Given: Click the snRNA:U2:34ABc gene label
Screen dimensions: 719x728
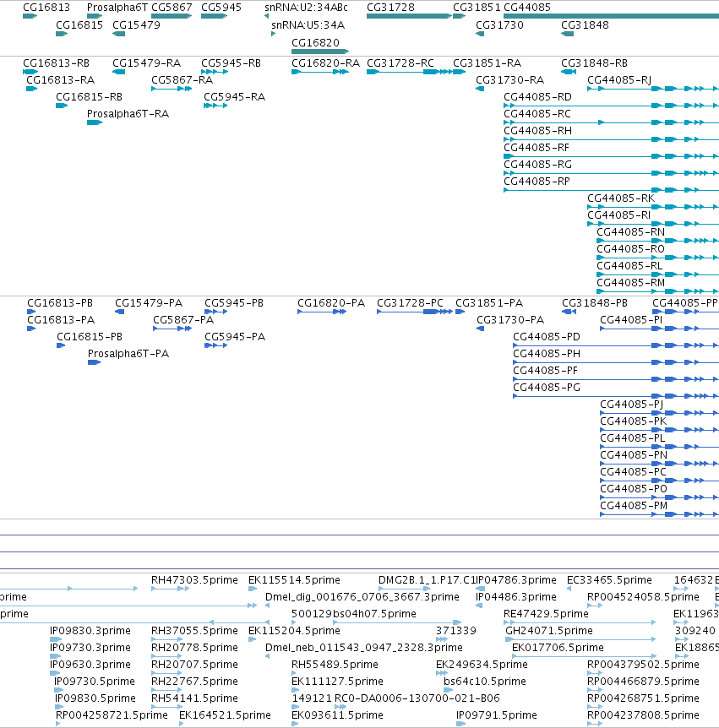Looking at the screenshot, I should pyautogui.click(x=306, y=8).
